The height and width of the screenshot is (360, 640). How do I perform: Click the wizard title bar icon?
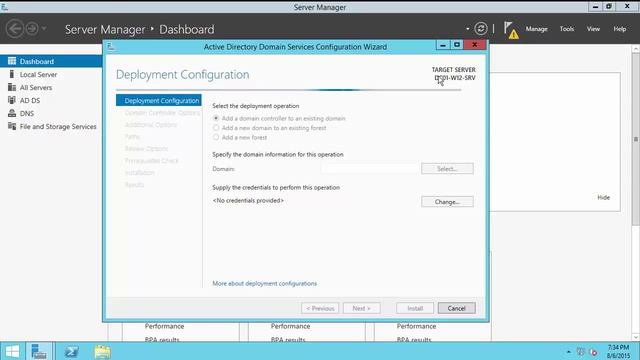point(111,47)
